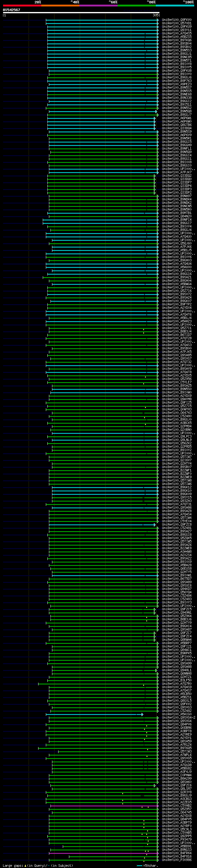Click the orange ~40% identity legend segment
Image resolution: width=197 pixels, height=868 pixels.
[60, 6]
